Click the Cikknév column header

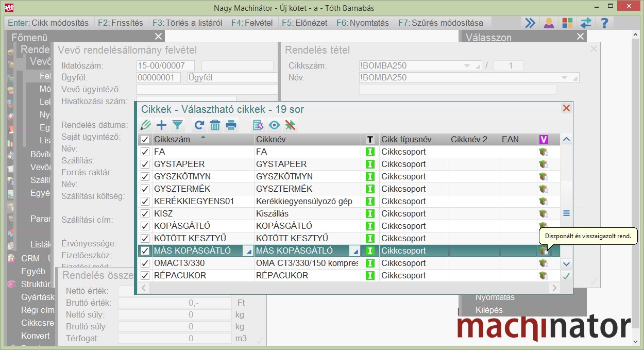point(308,139)
